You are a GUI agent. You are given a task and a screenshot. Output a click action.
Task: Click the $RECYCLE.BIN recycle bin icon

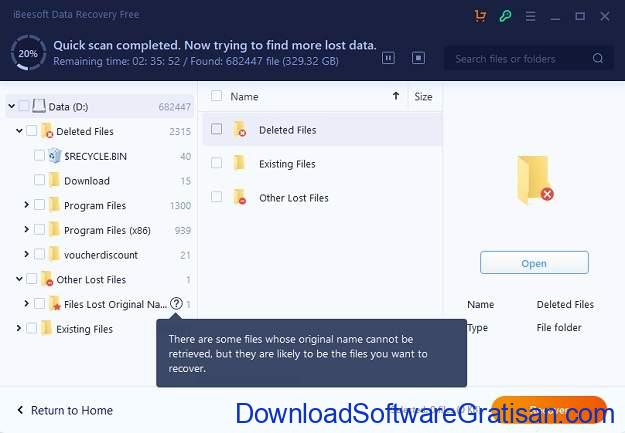click(x=55, y=155)
